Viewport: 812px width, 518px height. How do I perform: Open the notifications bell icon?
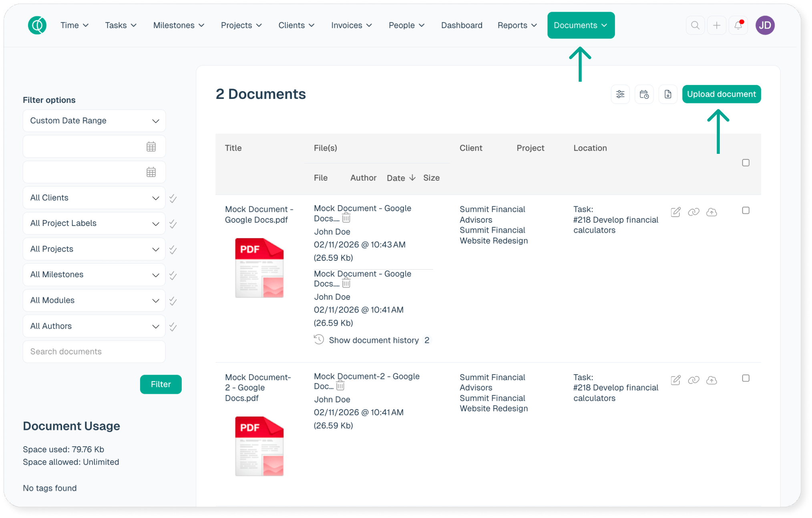[x=738, y=25]
